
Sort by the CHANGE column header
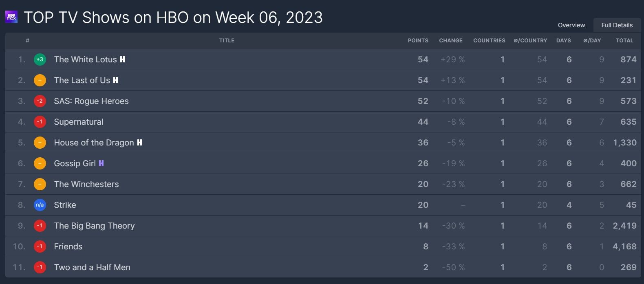click(x=450, y=41)
